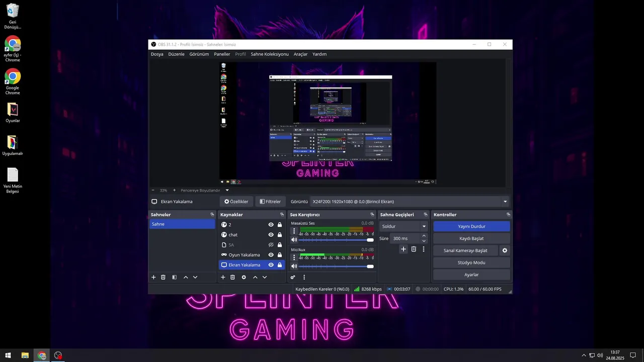Pop out the Kaynaklar dock panel
644x362 pixels.
[282, 215]
